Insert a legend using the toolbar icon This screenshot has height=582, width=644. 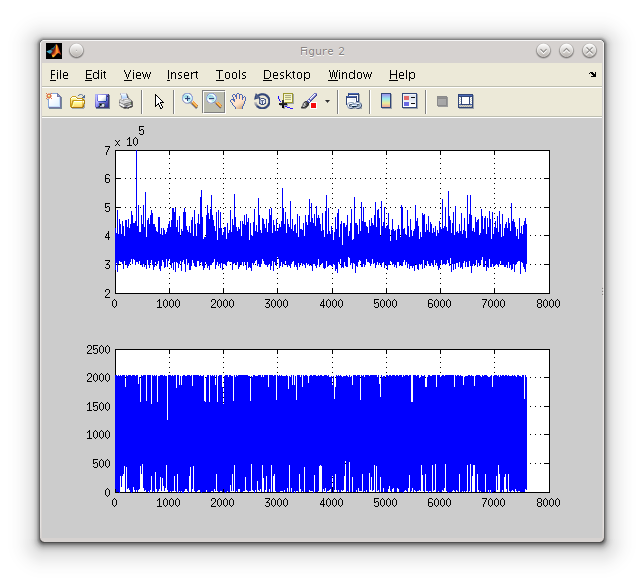409,101
